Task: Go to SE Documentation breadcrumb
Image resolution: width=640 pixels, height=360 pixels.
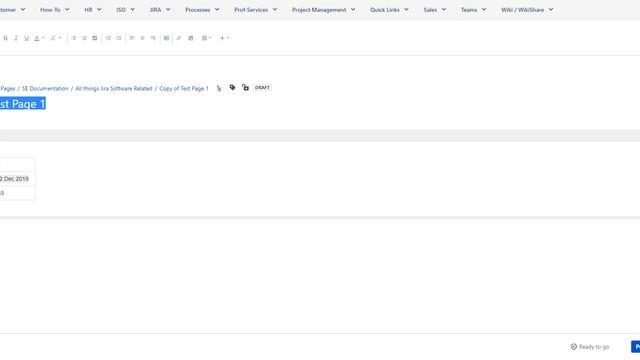Action: tap(45, 89)
